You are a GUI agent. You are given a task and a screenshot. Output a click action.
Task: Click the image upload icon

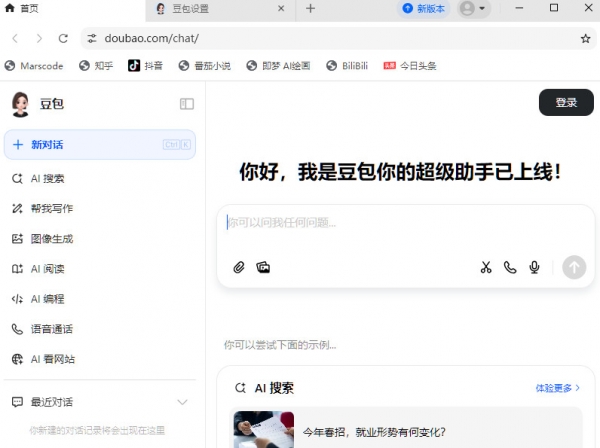[263, 267]
